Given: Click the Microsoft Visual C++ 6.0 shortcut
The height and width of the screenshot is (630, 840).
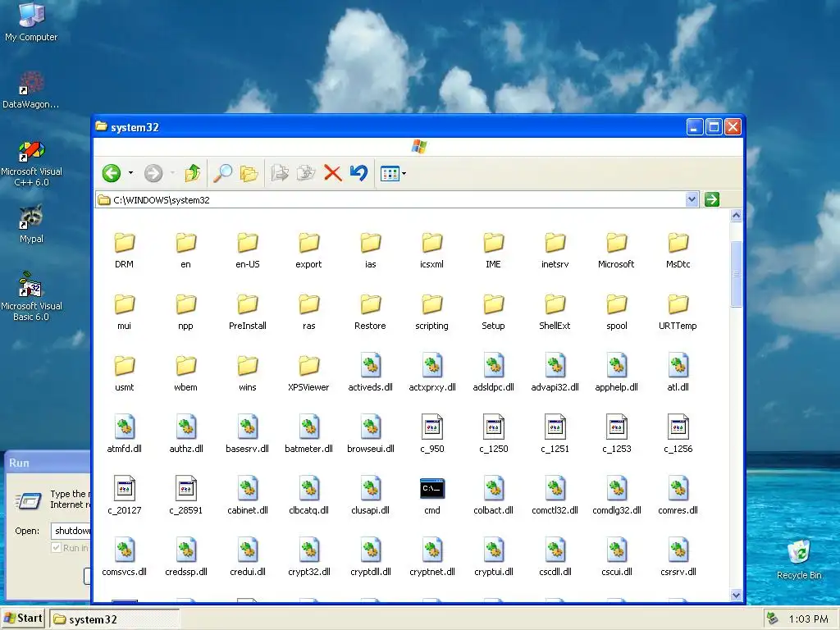Looking at the screenshot, I should pos(31,163).
